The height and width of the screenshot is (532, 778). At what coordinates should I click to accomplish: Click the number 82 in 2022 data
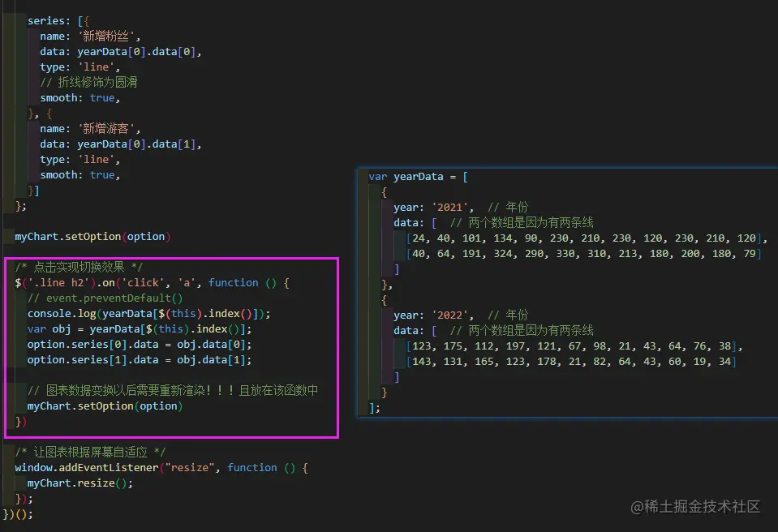click(600, 362)
